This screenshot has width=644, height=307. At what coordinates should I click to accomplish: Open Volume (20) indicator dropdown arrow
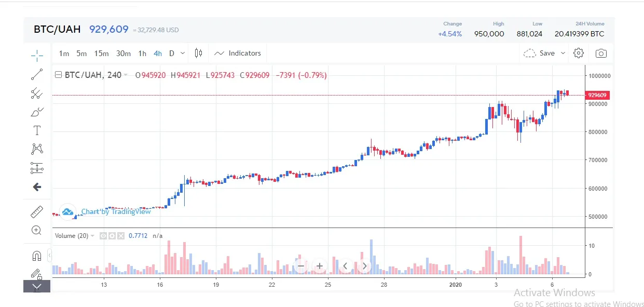point(92,236)
